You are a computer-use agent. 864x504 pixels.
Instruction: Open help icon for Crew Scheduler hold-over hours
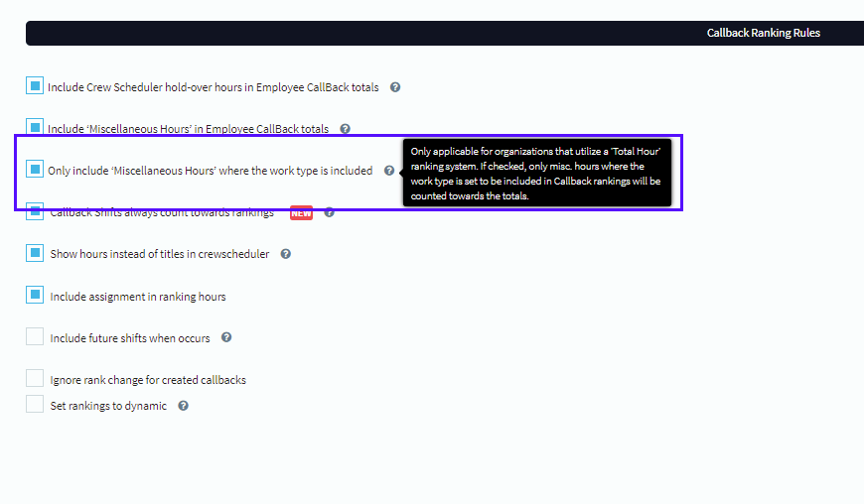[395, 87]
